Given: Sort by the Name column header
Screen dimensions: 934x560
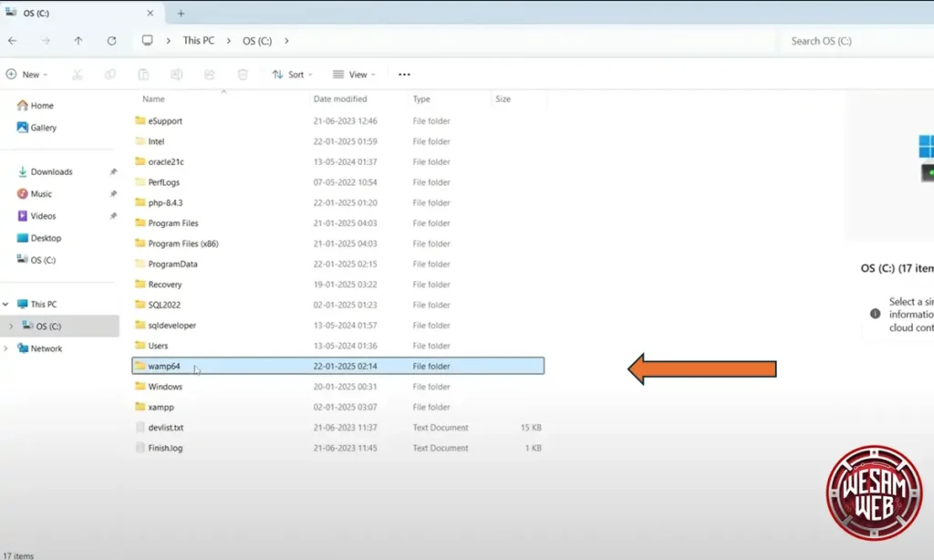Looking at the screenshot, I should click(153, 99).
